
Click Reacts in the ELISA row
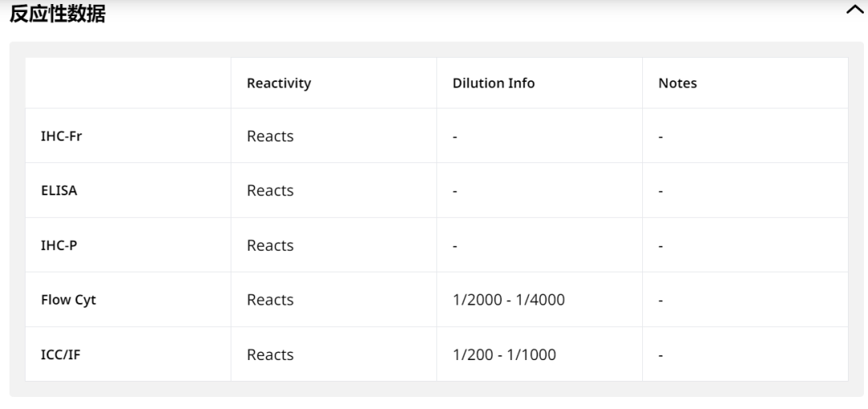270,190
